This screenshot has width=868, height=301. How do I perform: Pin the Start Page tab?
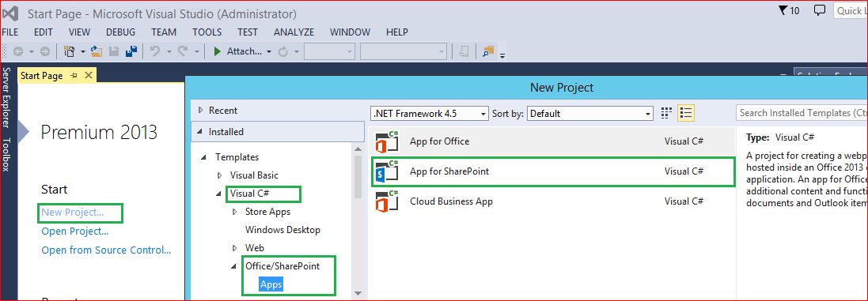coord(74,76)
